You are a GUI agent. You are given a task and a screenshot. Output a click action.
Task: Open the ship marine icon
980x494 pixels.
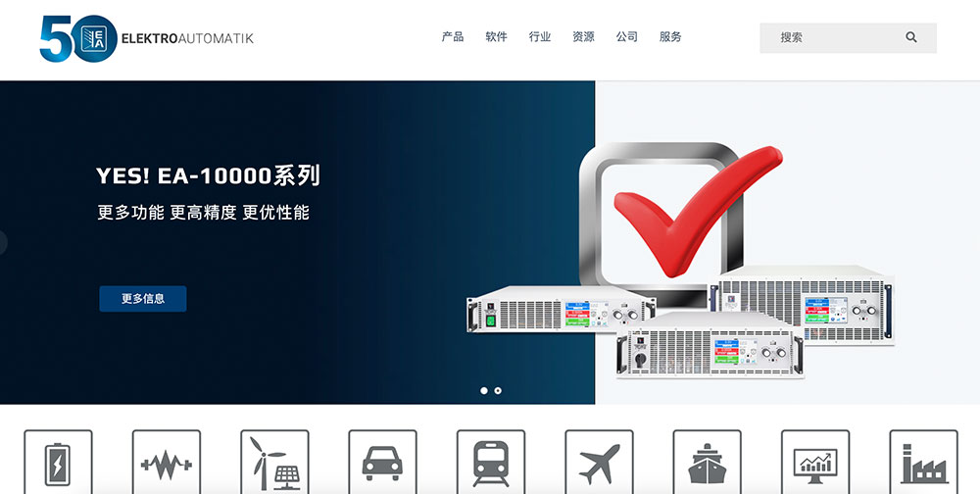707,462
